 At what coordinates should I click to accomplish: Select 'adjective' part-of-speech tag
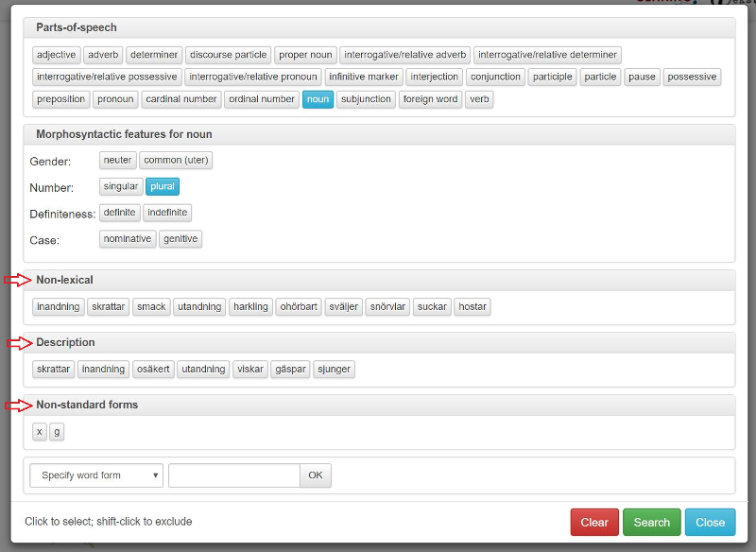coord(57,55)
